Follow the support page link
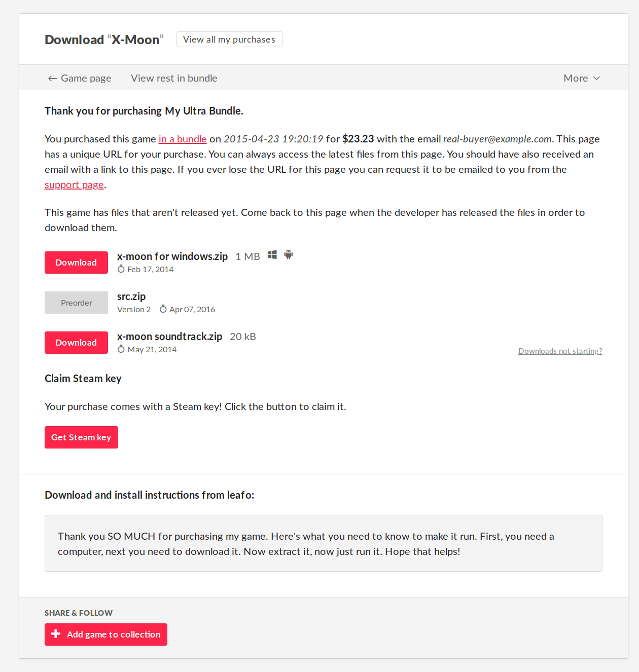Viewport: 639px width, 672px height. (x=74, y=185)
